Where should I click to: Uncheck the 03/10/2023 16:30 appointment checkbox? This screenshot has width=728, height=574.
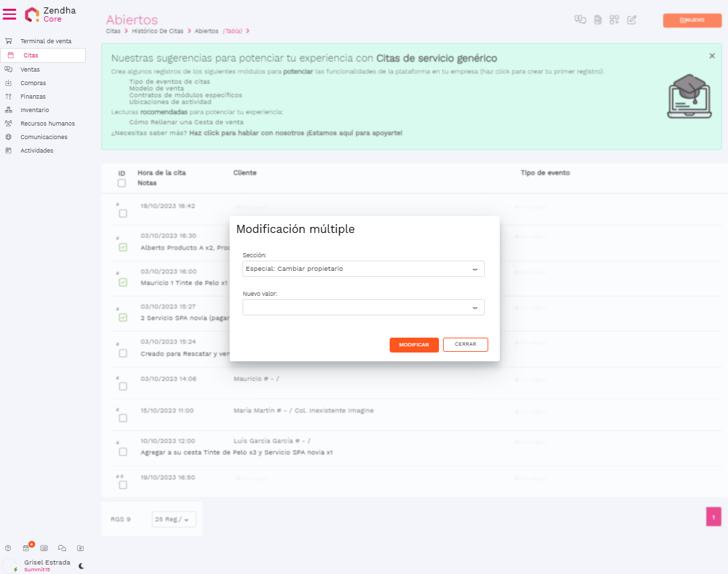tap(123, 247)
